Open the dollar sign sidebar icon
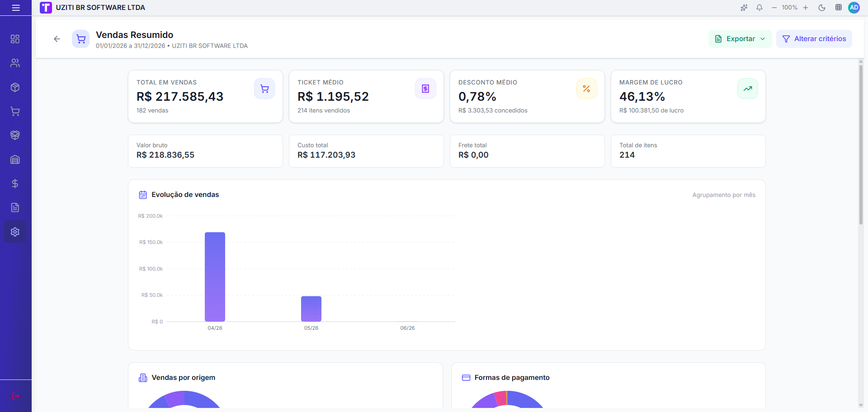This screenshot has width=868, height=412. click(x=15, y=183)
